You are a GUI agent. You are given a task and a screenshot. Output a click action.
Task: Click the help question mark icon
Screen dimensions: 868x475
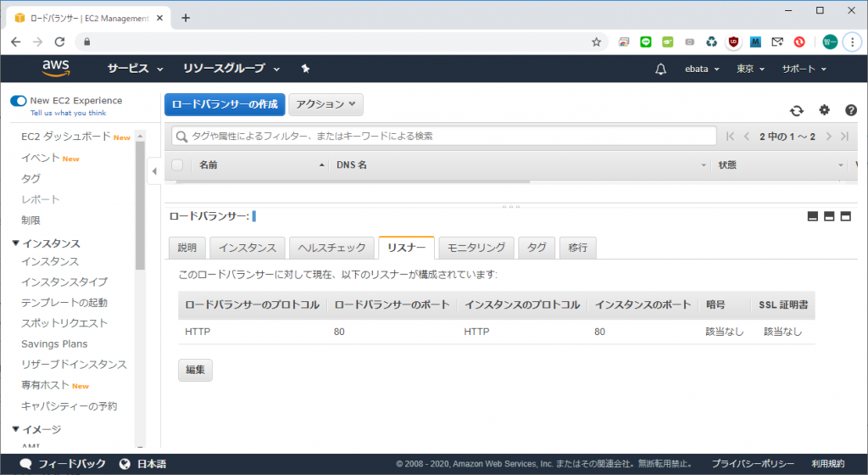tap(851, 110)
